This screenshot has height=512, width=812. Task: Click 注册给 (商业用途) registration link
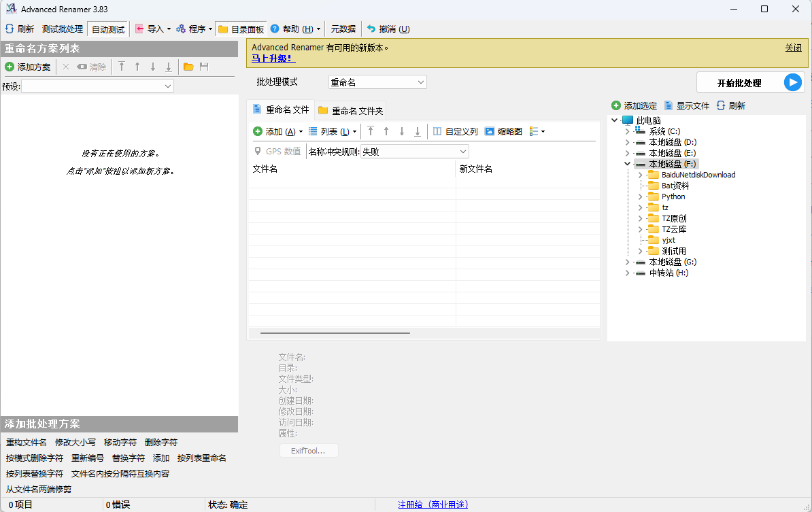tap(433, 505)
